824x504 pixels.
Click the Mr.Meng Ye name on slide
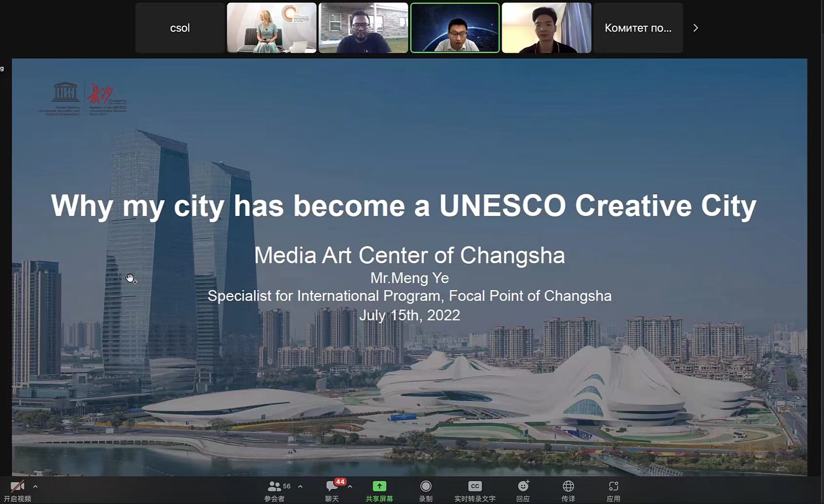410,278
